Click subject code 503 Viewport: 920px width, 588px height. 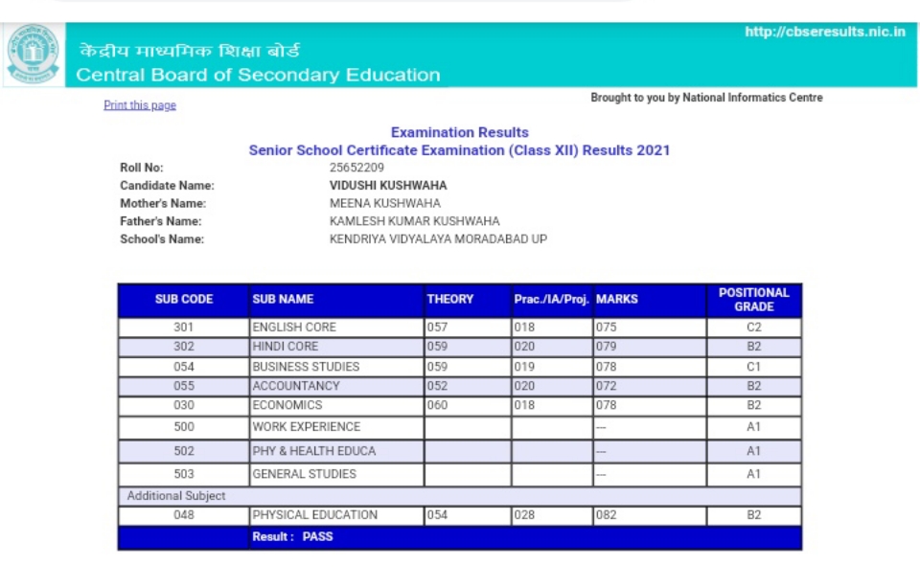[x=184, y=474]
